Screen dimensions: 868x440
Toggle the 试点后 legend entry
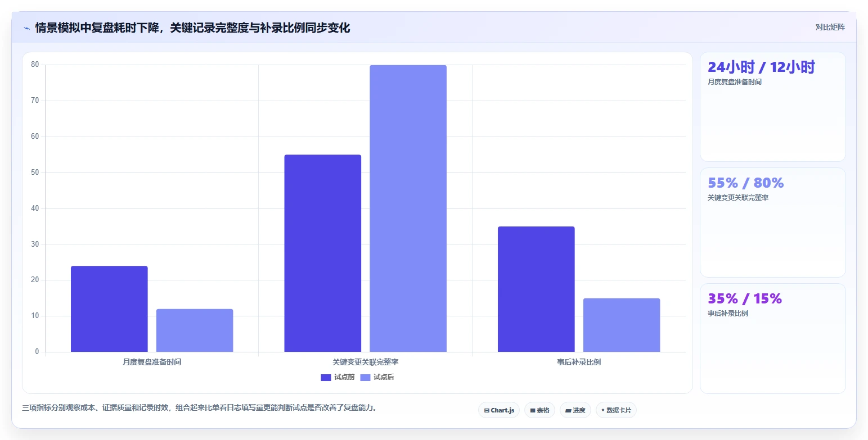pos(377,377)
